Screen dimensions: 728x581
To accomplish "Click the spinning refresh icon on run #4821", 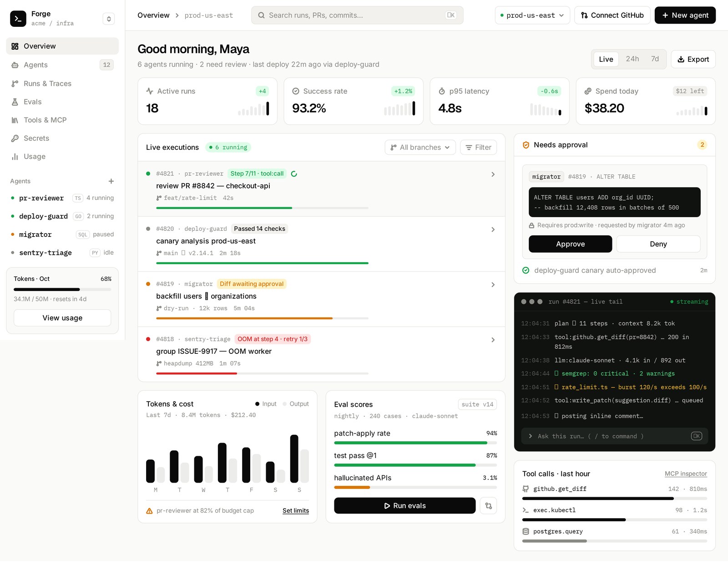I will 294,174.
